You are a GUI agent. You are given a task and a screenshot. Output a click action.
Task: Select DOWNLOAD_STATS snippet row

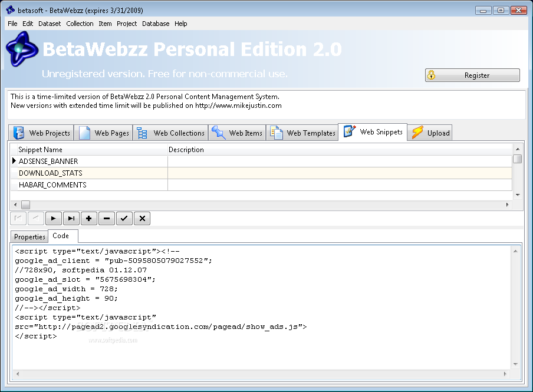pyautogui.click(x=261, y=173)
